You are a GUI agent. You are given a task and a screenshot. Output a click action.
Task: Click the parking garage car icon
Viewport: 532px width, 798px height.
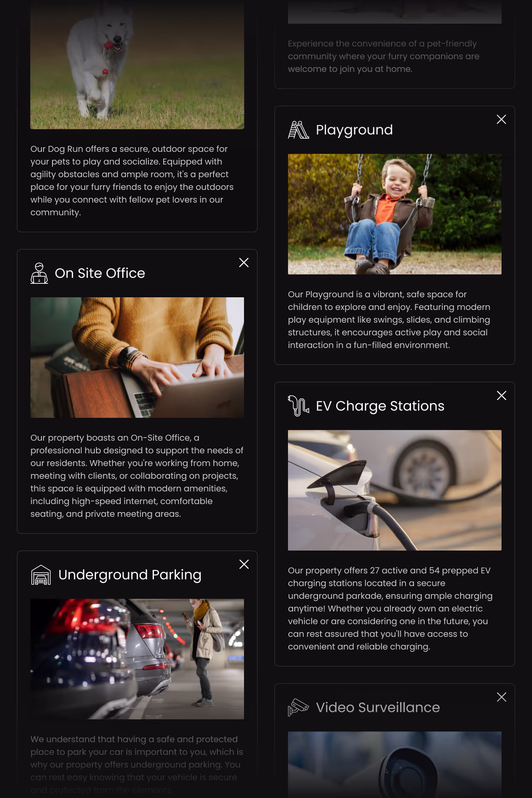coord(41,575)
